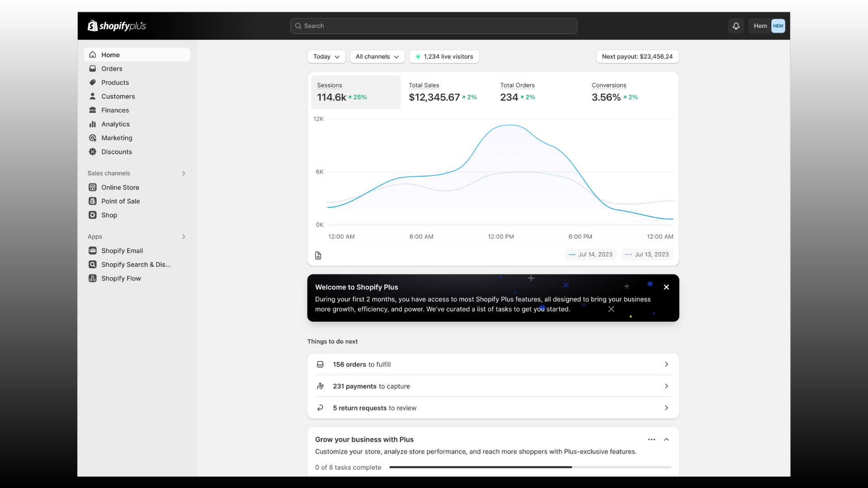This screenshot has width=868, height=488.
Task: Go to Discounts page
Action: 116,152
